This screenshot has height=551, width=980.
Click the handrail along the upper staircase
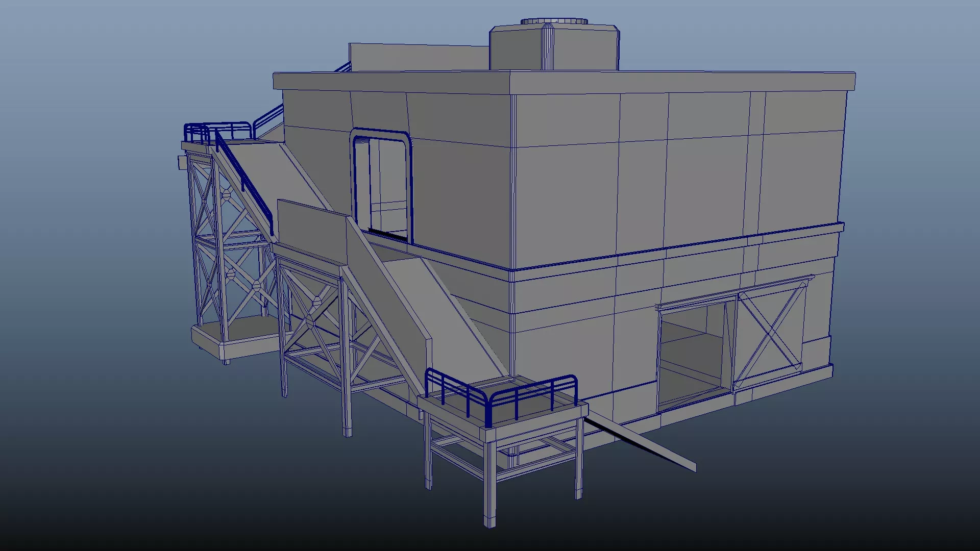coord(245,179)
